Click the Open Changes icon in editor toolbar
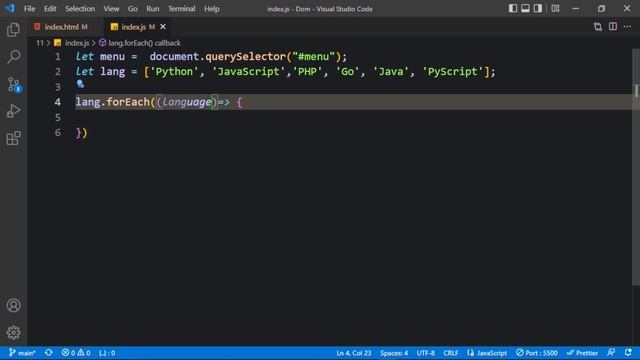The height and width of the screenshot is (360, 640). [x=598, y=27]
